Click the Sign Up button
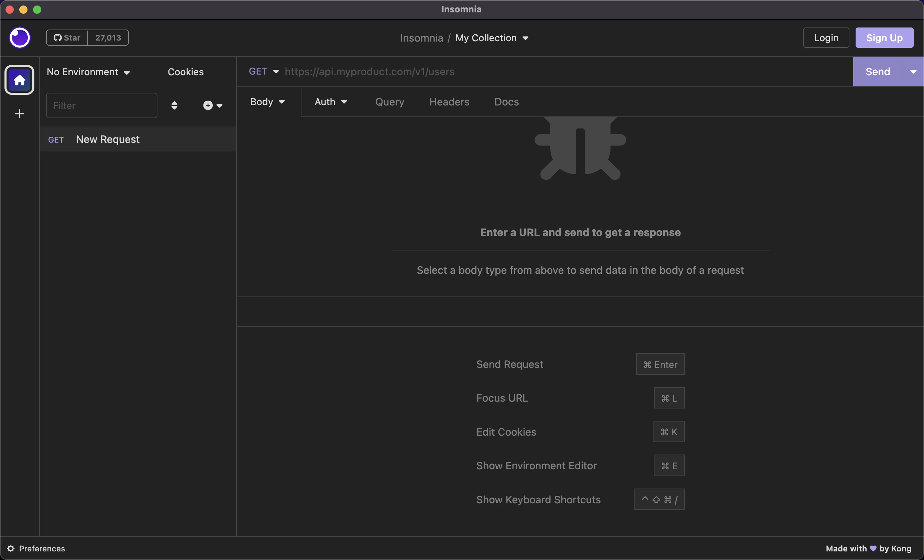 [x=884, y=37]
